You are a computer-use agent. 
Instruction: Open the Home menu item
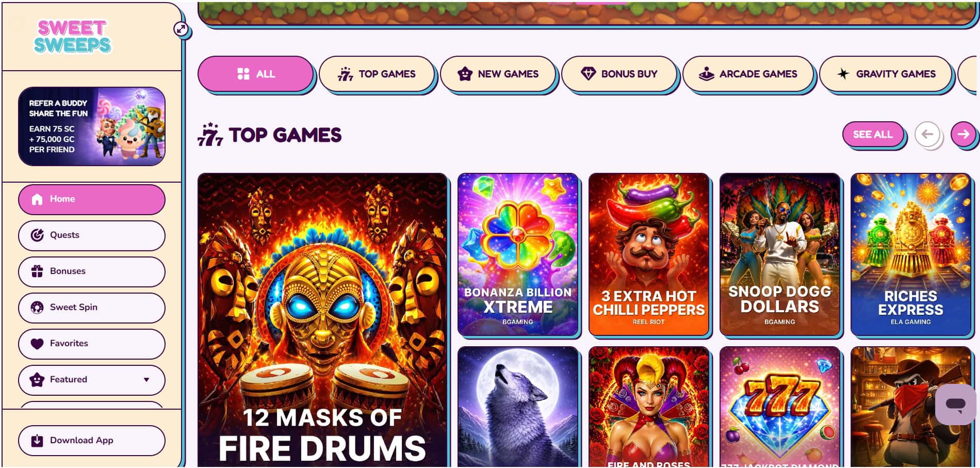(92, 199)
